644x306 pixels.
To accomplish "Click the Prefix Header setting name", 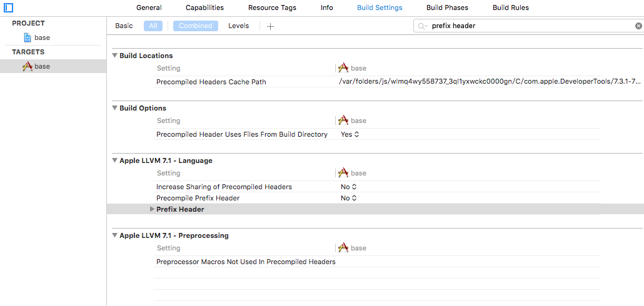I will tap(180, 209).
